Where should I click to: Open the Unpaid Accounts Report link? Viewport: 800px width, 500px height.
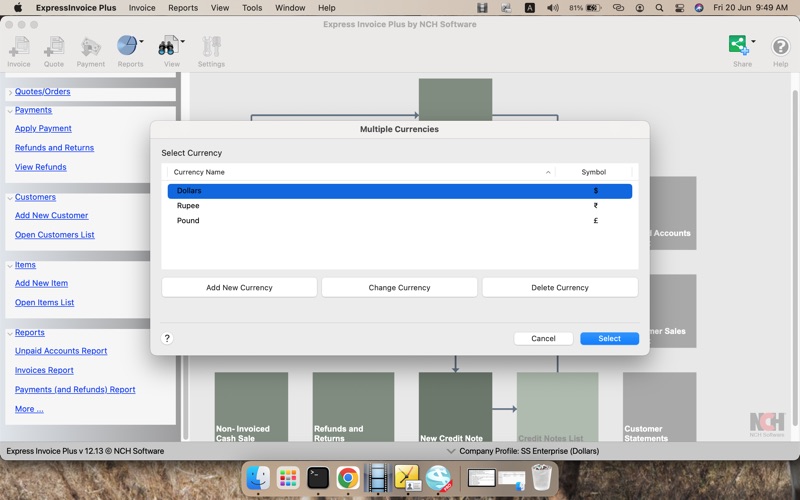(61, 352)
